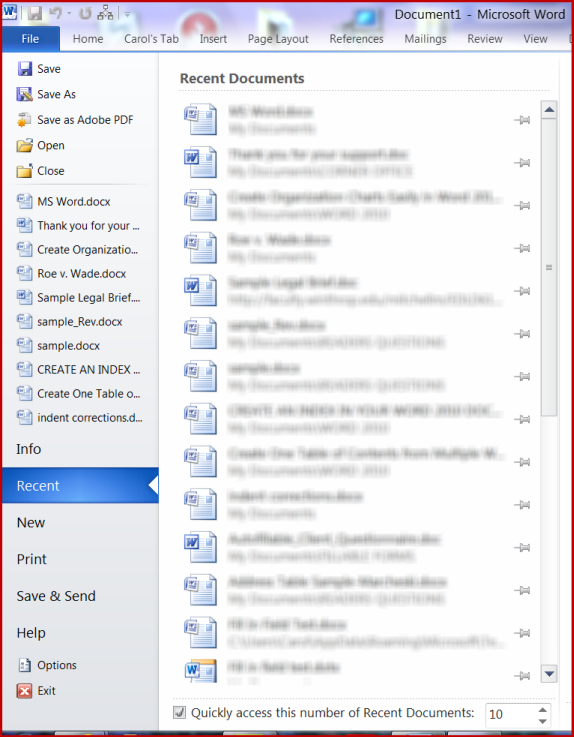The width and height of the screenshot is (574, 737).
Task: Click the Recent Documents scrollbar up arrow
Action: click(x=549, y=110)
